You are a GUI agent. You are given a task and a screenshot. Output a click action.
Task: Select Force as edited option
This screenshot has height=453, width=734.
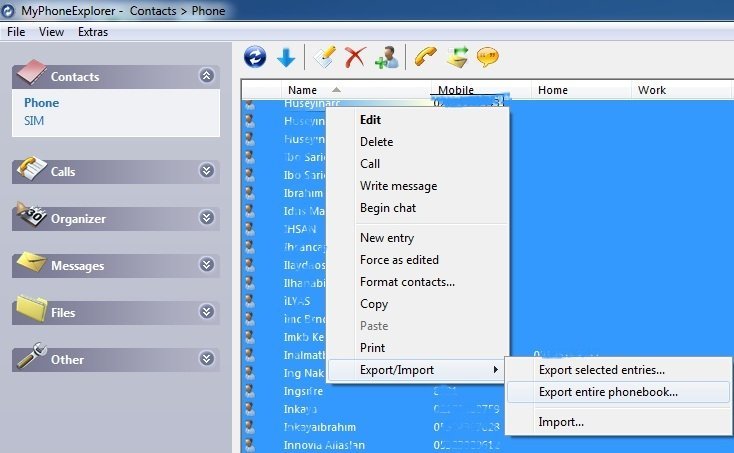(x=418, y=260)
